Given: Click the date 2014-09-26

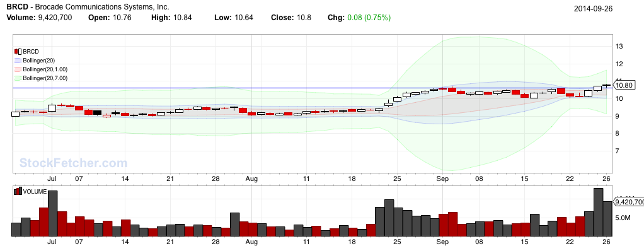Looking at the screenshot, I should click(593, 9).
